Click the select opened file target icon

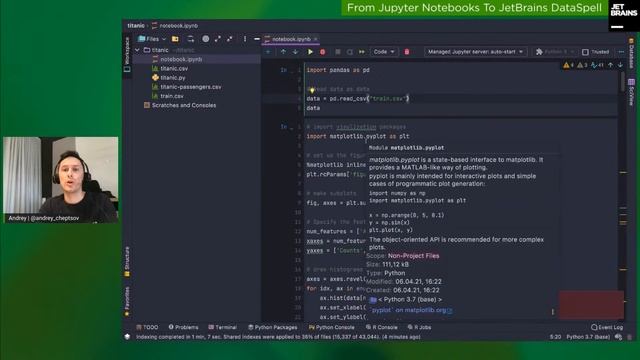tap(206, 39)
